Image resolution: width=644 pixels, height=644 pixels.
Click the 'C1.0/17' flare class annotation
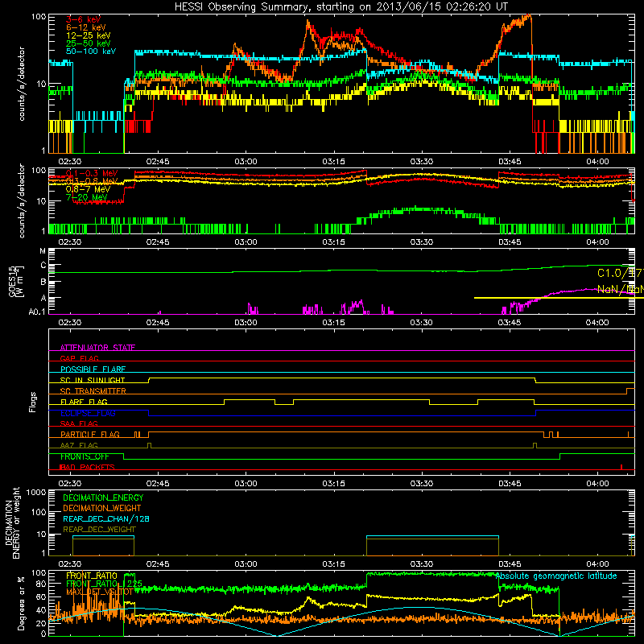click(x=619, y=273)
